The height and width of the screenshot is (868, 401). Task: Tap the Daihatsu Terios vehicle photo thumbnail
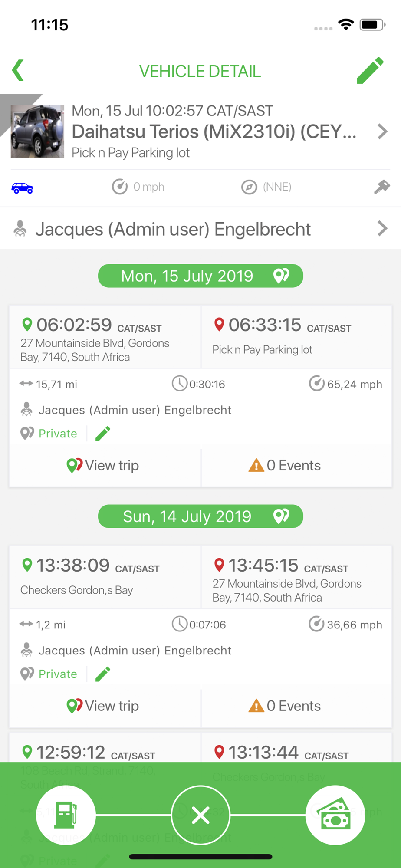(x=37, y=132)
